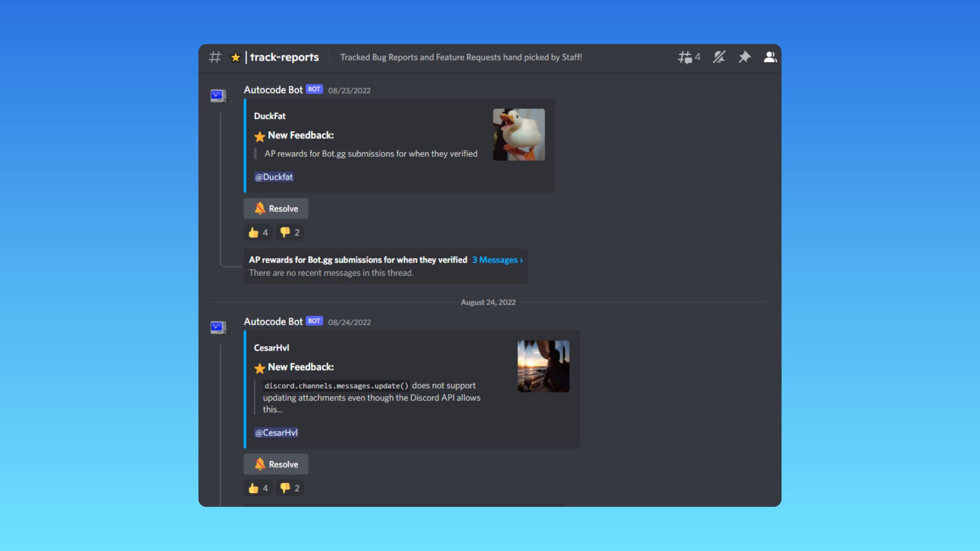
Task: Mute the track-reports channel via bell icon
Action: click(x=718, y=57)
